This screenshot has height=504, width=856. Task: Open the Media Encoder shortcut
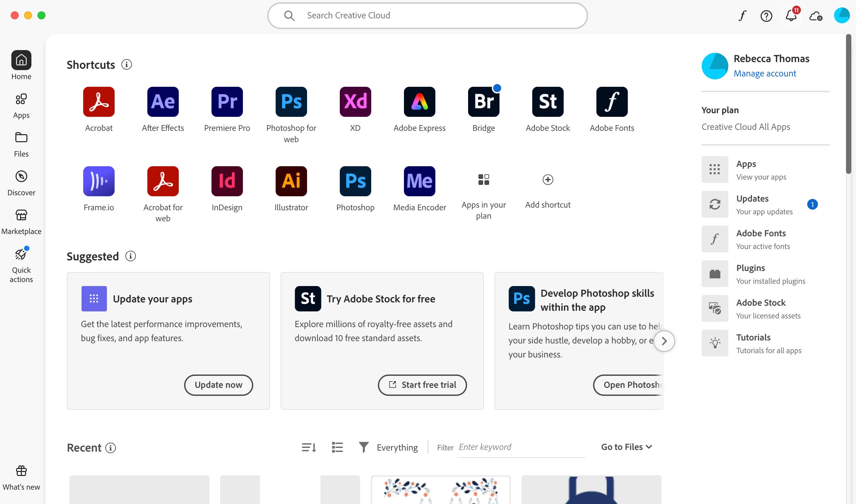tap(419, 181)
